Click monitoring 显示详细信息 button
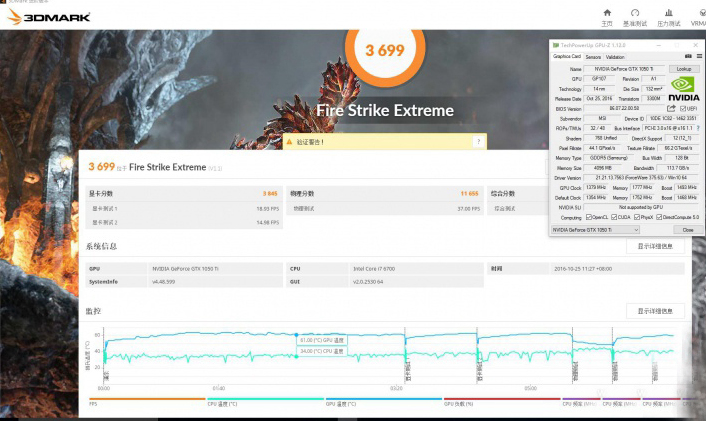This screenshot has width=706, height=421. [x=655, y=311]
